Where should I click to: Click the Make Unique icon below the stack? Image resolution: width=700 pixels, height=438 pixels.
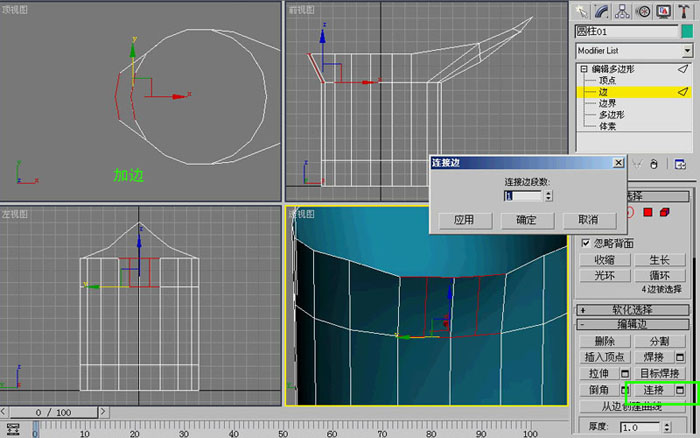point(637,164)
